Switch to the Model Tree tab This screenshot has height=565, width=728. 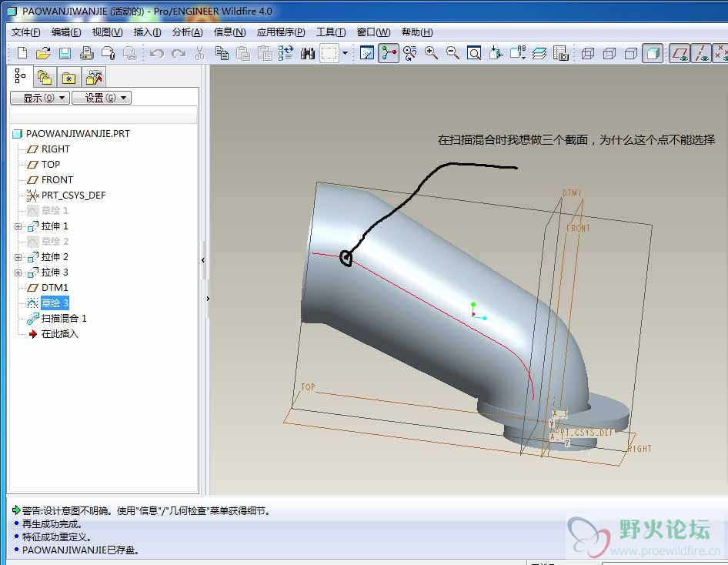coord(20,76)
